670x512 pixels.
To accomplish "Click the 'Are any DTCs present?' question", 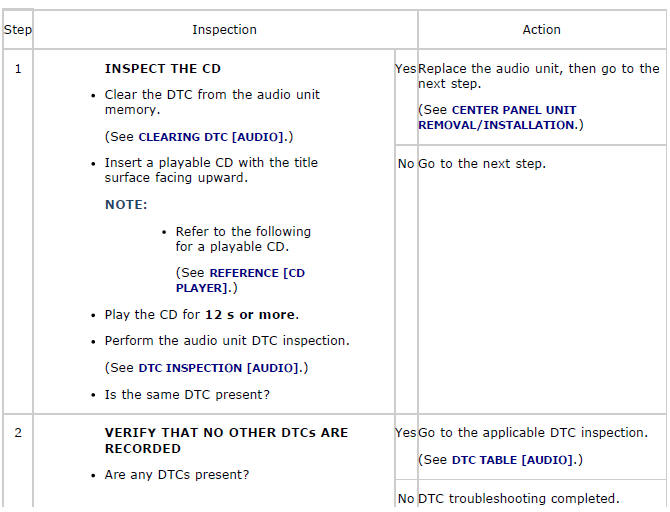I will (177, 474).
